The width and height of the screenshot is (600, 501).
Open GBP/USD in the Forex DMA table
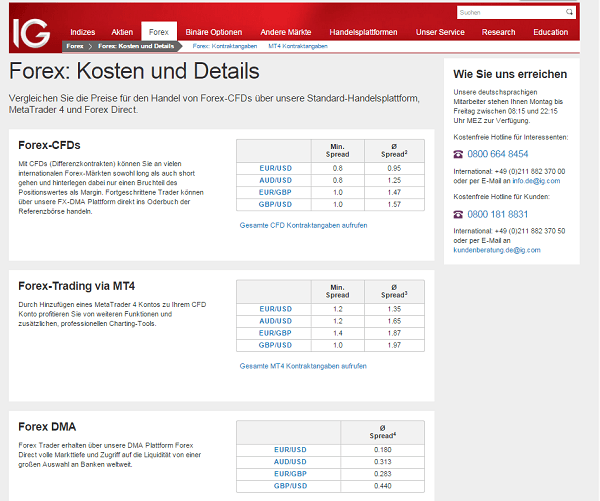[290, 486]
